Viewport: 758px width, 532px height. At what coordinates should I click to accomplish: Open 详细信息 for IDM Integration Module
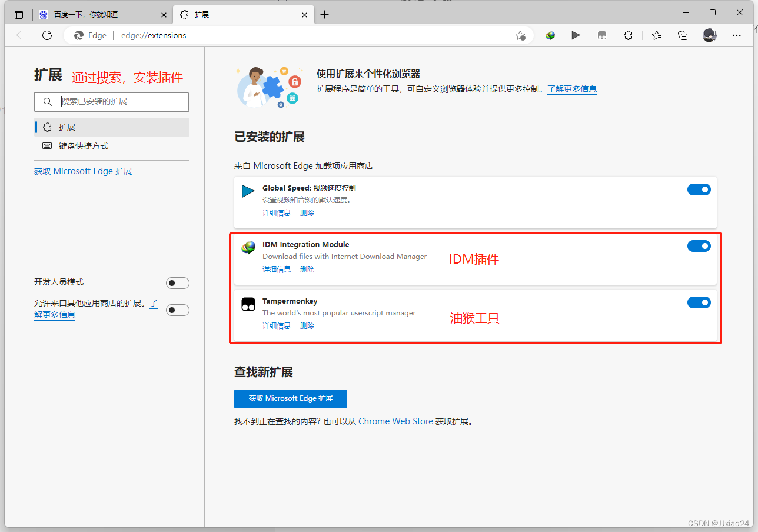coord(277,270)
